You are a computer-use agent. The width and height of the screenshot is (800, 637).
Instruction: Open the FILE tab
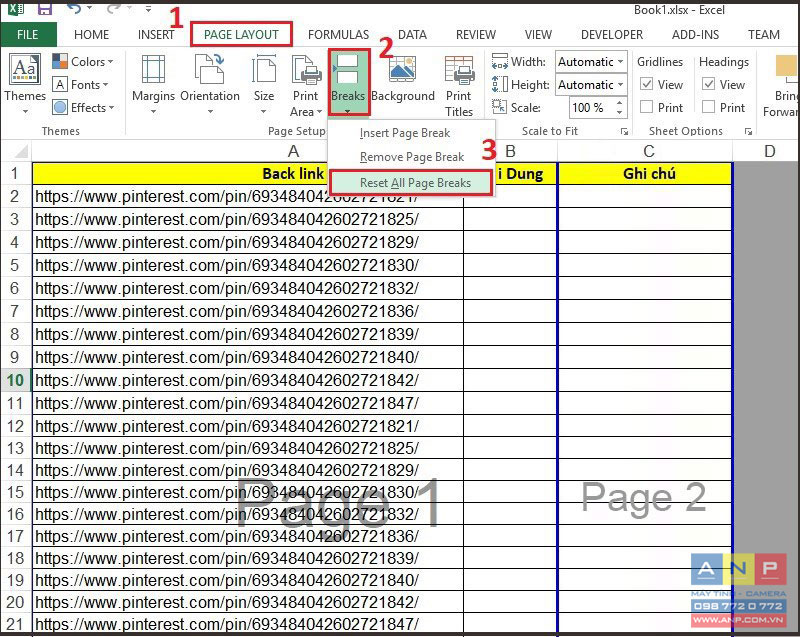(28, 35)
